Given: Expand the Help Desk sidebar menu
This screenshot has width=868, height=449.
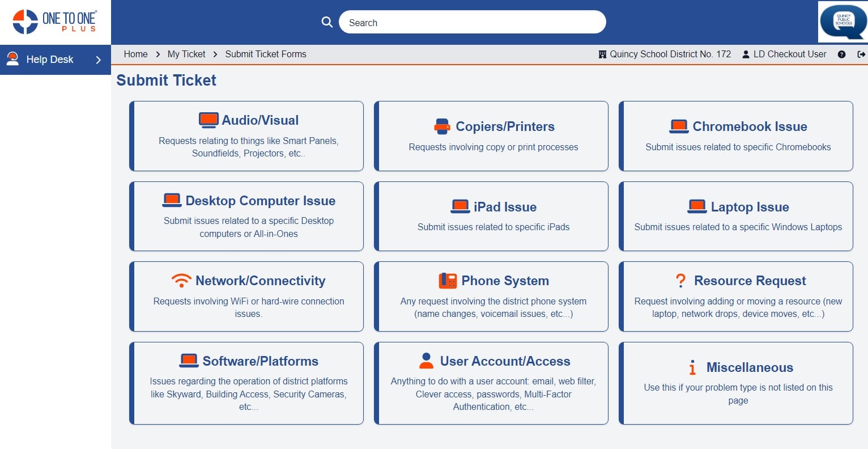Looking at the screenshot, I should tap(56, 60).
